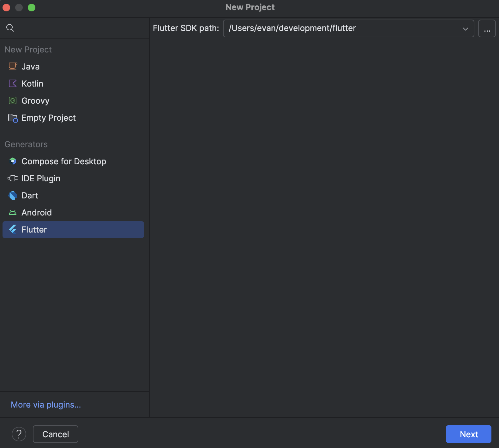Select IDE Plugin generator
The height and width of the screenshot is (448, 499).
73,178
